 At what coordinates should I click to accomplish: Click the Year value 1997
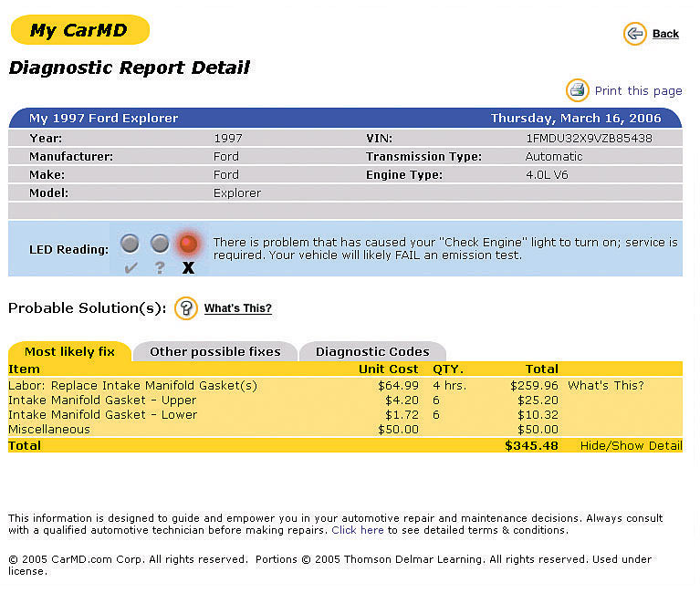coord(227,139)
